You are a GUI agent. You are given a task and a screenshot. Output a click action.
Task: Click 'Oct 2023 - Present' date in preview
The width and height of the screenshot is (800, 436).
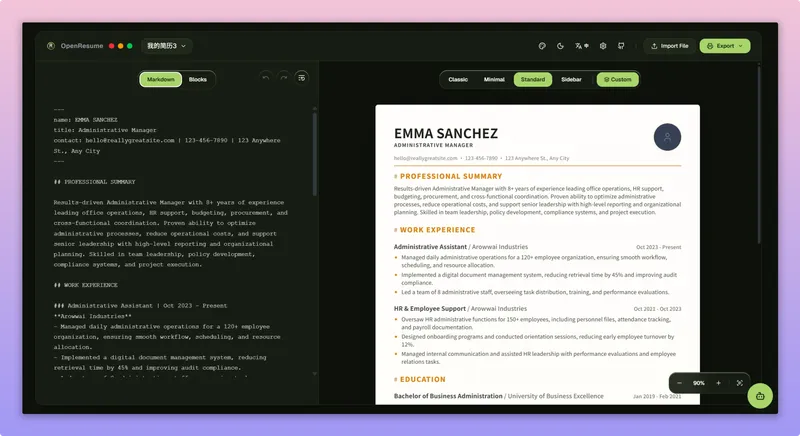tap(658, 247)
